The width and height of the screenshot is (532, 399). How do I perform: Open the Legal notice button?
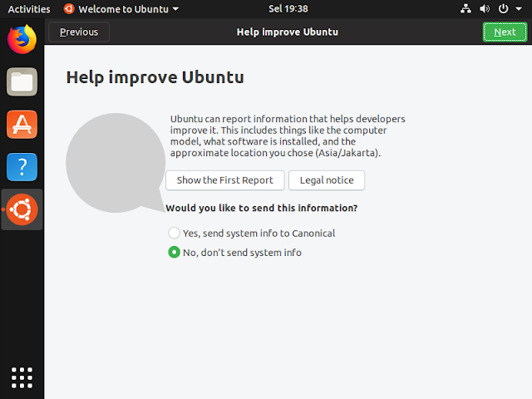point(327,180)
